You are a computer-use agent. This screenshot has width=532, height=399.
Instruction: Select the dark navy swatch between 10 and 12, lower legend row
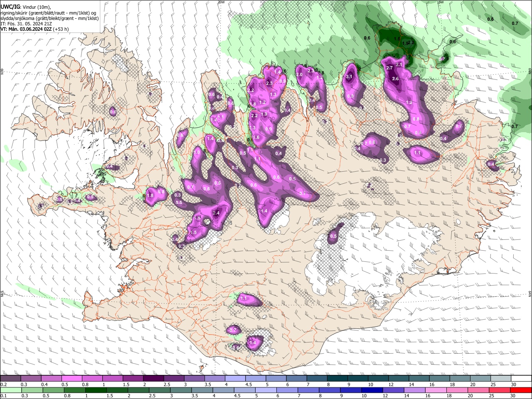coord(371,390)
